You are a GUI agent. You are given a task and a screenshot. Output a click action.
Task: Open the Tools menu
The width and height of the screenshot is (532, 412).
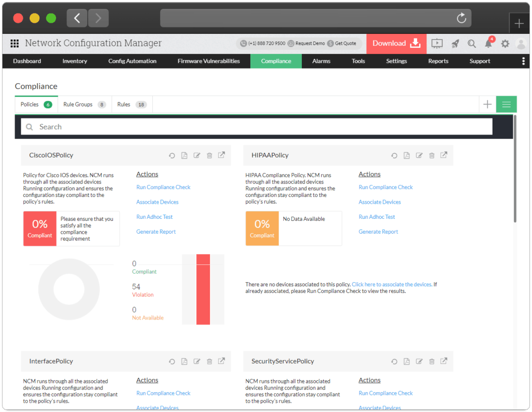point(358,61)
